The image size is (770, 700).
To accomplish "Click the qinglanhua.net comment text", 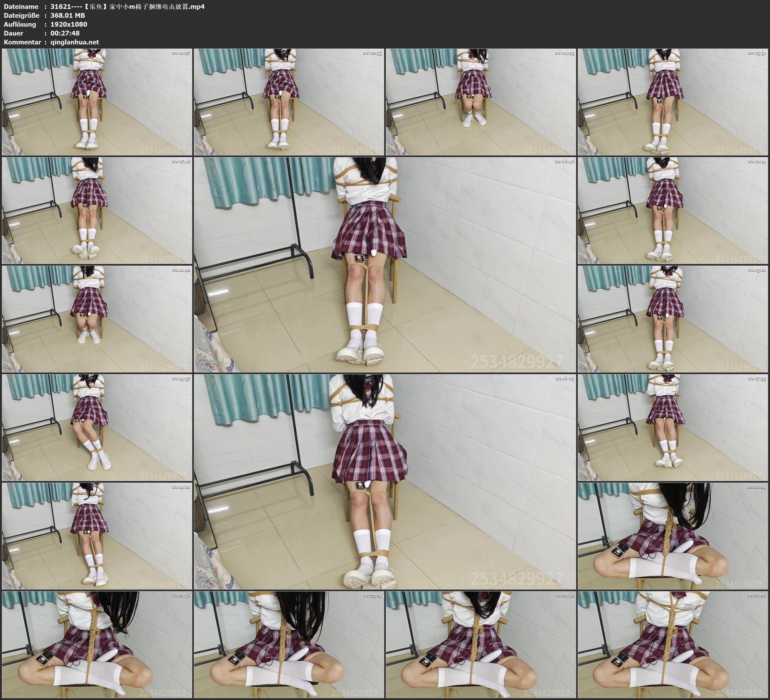I will click(x=75, y=42).
